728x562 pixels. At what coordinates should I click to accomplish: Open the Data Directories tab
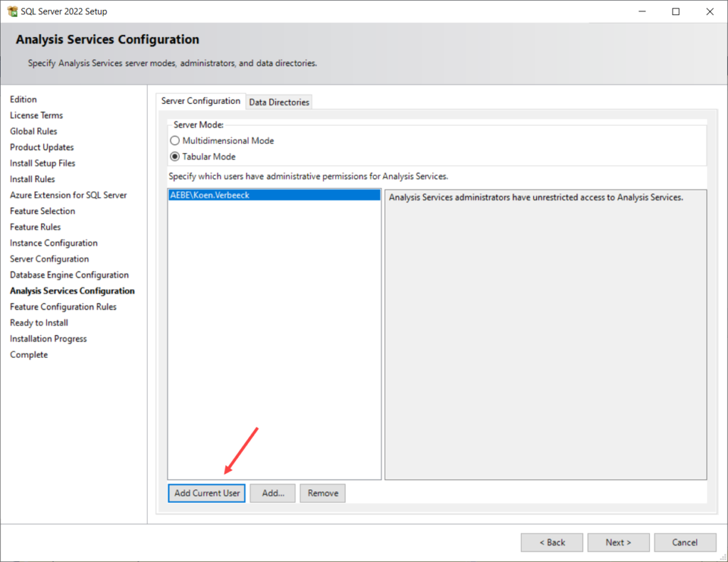point(279,102)
